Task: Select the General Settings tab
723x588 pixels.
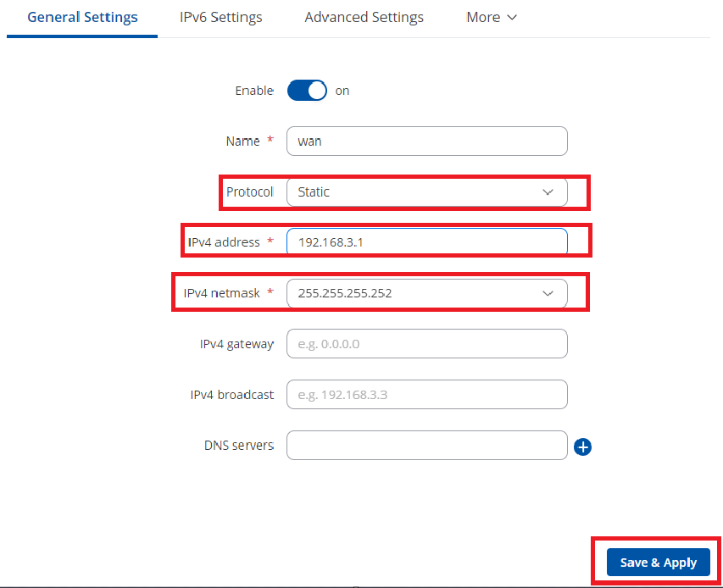Action: (x=82, y=17)
